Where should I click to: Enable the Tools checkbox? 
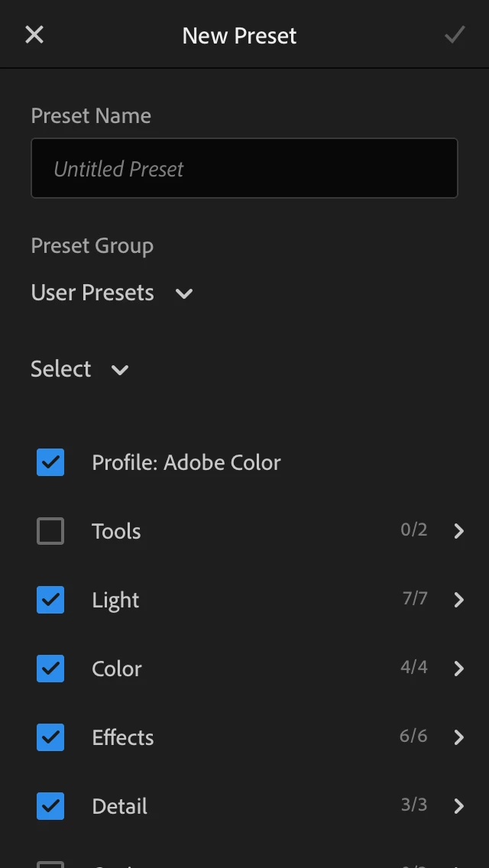pyautogui.click(x=50, y=531)
